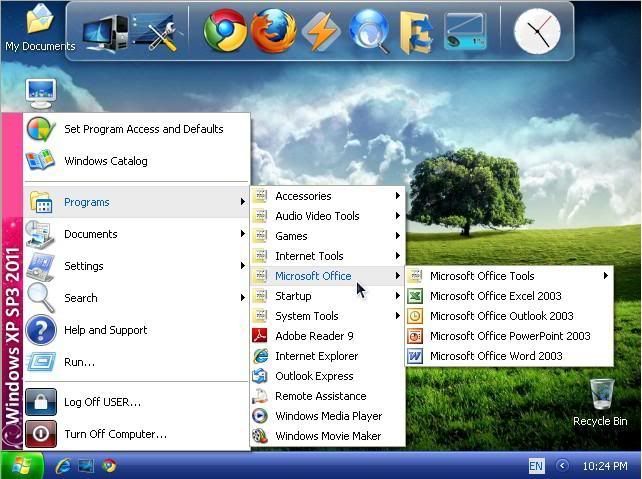Launch Chrome from taskbar quick launch

coord(109,466)
